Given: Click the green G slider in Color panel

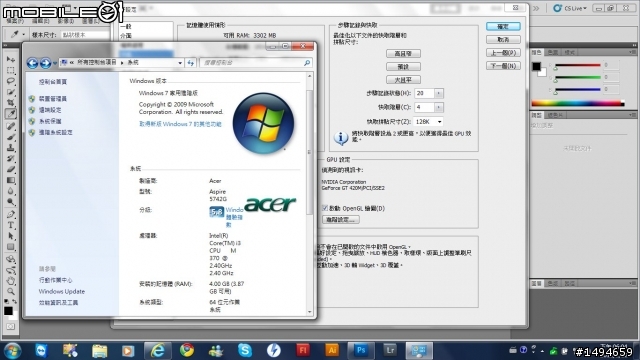Looking at the screenshot, I should click(577, 77).
